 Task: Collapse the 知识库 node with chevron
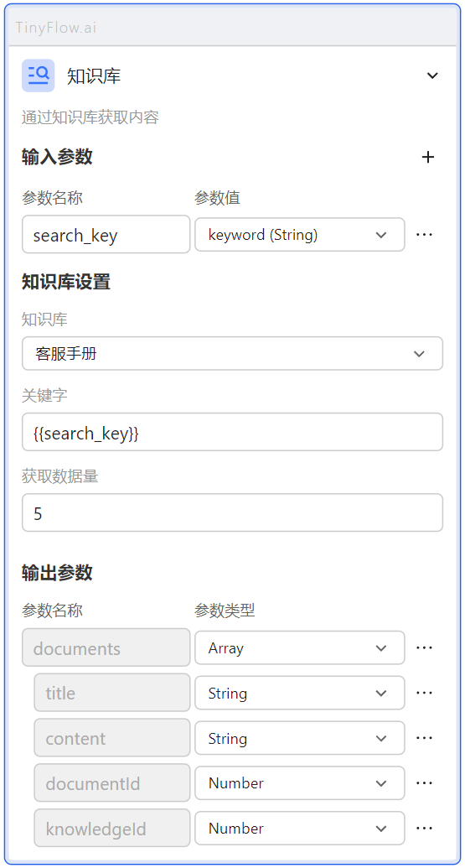432,75
